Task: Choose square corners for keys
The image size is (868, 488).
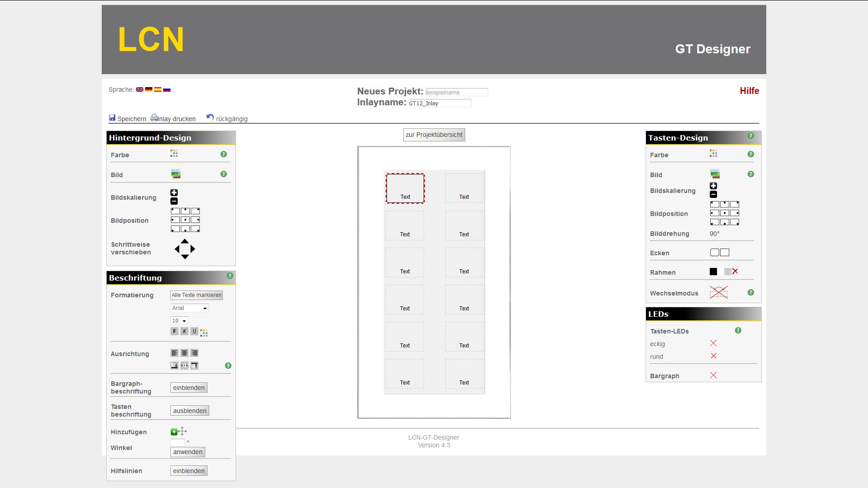Action: [x=725, y=253]
